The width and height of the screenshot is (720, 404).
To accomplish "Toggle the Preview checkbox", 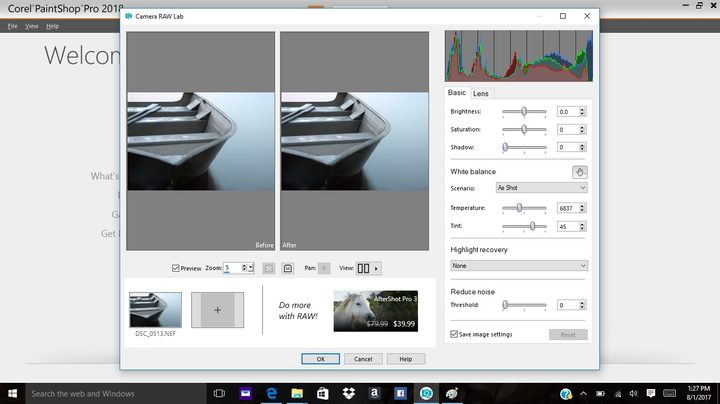I will point(175,268).
